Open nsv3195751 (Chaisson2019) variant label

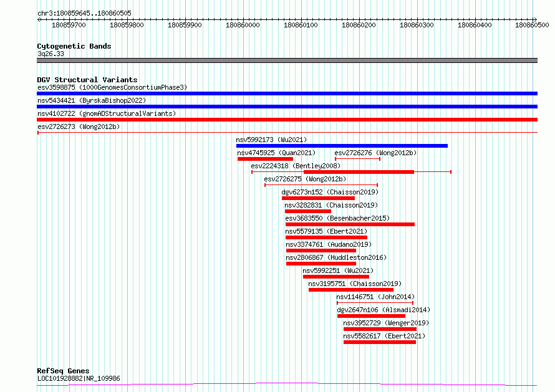[x=355, y=284]
